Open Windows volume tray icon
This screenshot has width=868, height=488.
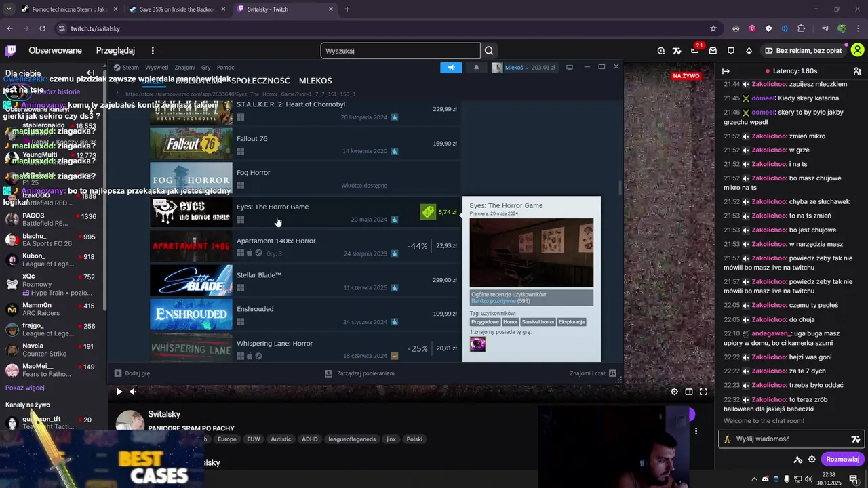(x=809, y=479)
